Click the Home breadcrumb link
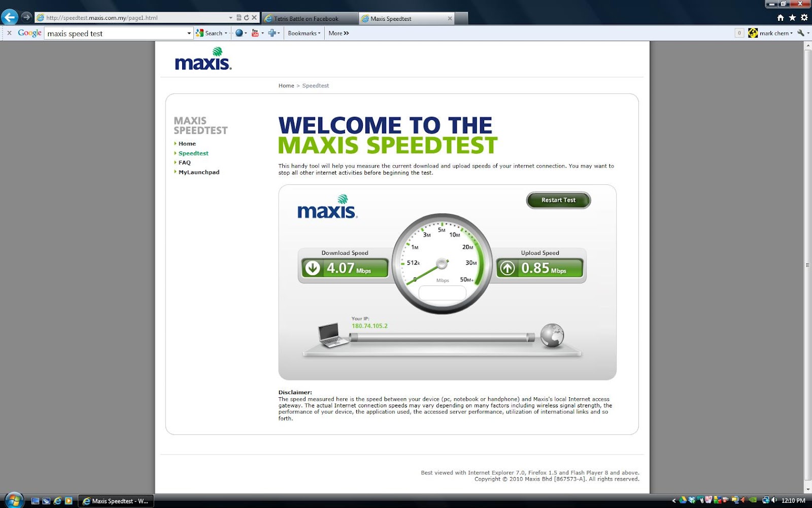Screen dimensions: 812x508 (286, 86)
